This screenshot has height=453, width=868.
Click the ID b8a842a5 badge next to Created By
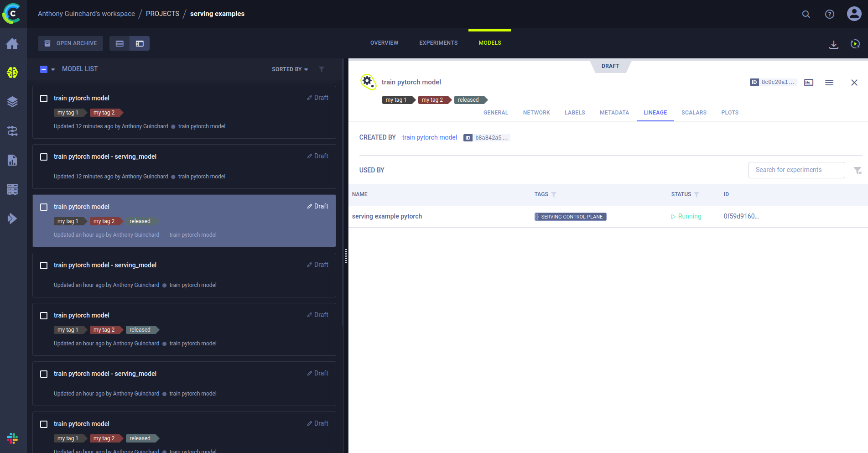pos(486,138)
